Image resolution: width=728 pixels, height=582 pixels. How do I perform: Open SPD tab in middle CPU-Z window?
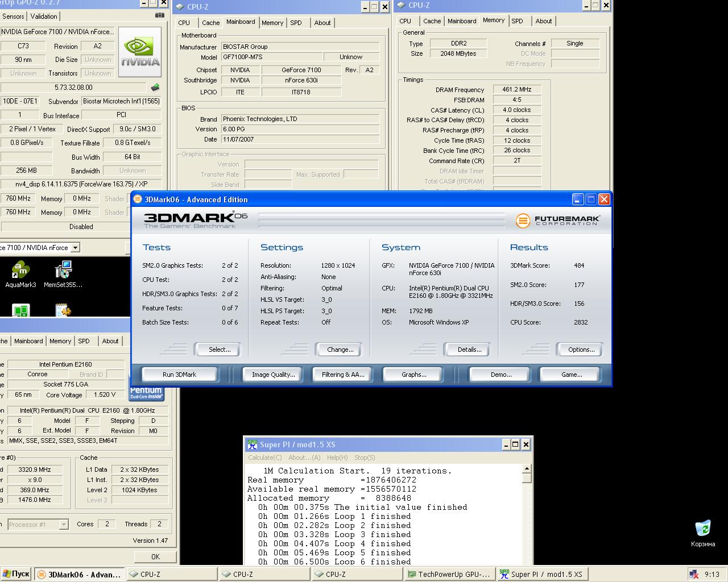(296, 23)
